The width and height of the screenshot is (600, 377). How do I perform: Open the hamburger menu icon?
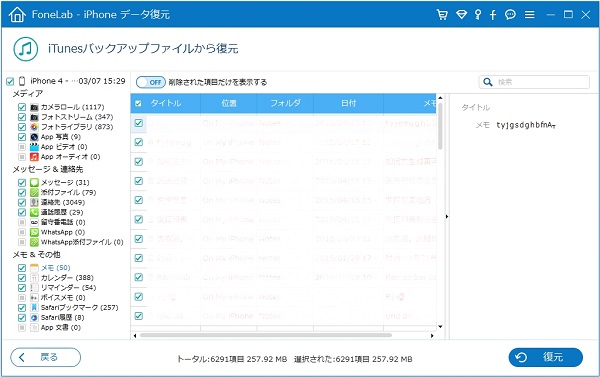pyautogui.click(x=530, y=15)
